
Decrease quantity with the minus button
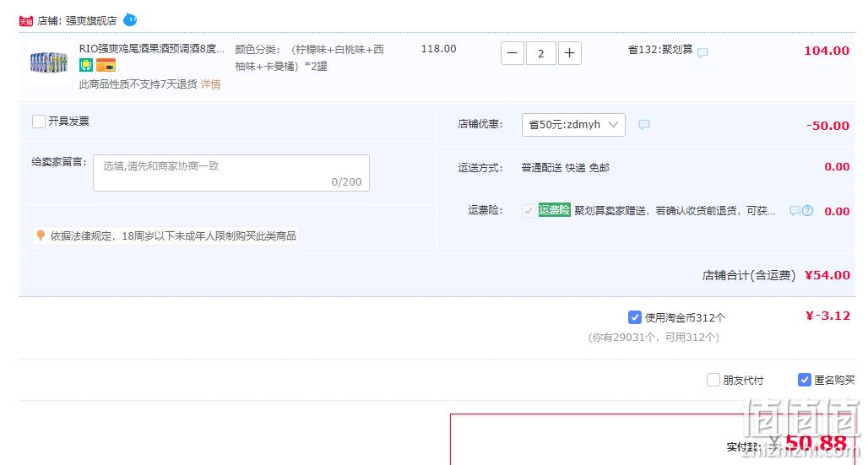click(x=512, y=53)
